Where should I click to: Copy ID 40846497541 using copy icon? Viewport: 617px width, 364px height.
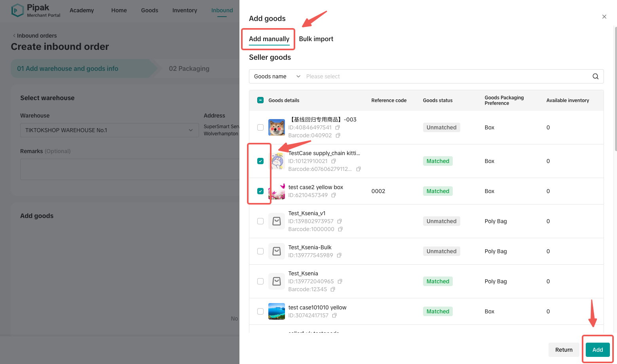(338, 128)
